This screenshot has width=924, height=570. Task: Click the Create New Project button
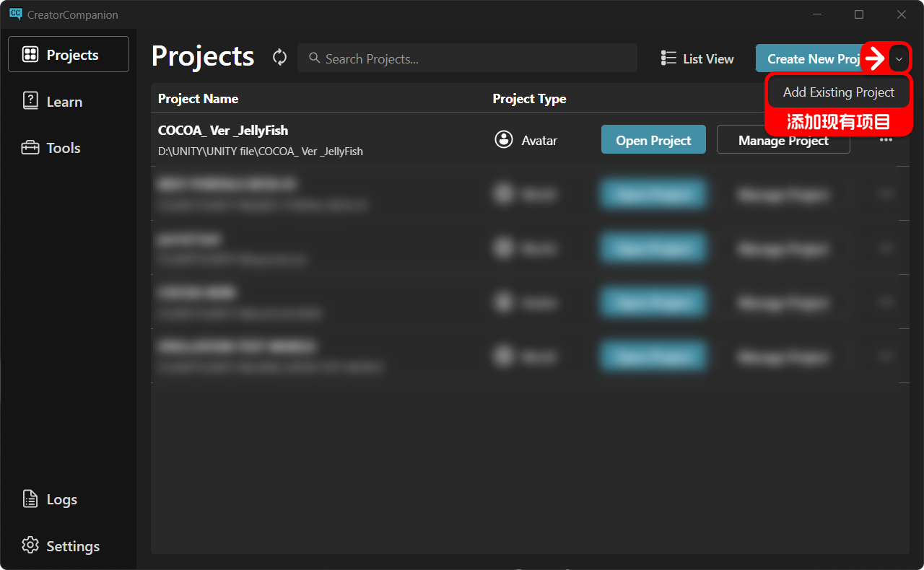pos(808,58)
